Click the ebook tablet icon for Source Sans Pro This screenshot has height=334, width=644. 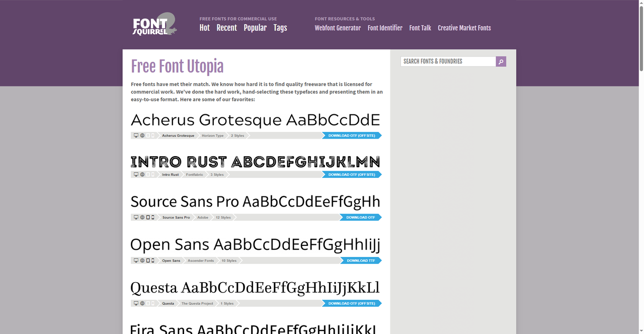147,218
